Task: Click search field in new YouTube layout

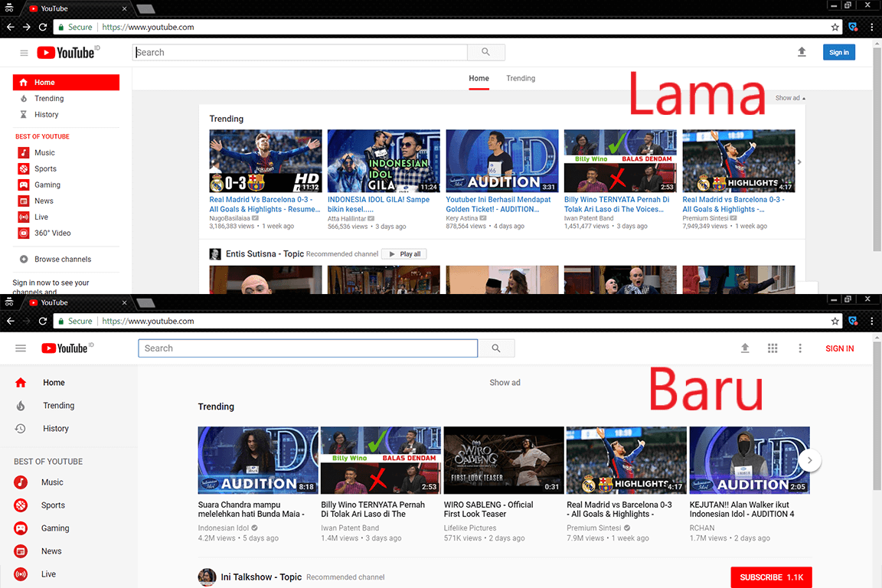Action: coord(309,348)
